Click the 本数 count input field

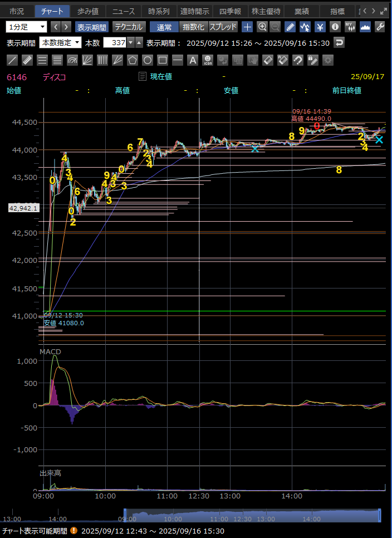coord(114,43)
